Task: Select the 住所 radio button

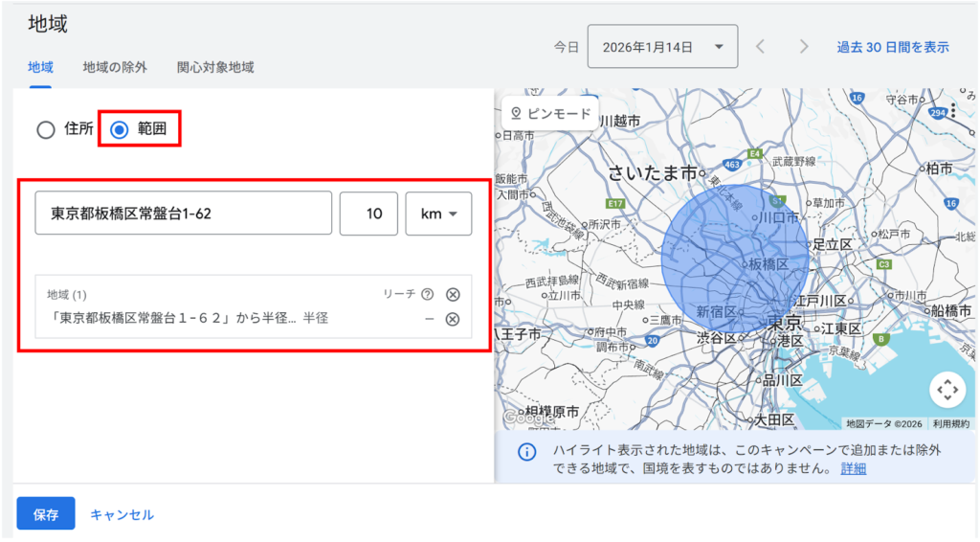Action: click(46, 130)
